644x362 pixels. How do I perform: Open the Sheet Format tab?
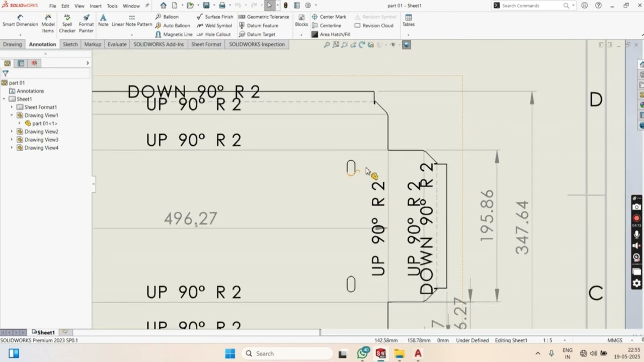[206, 44]
